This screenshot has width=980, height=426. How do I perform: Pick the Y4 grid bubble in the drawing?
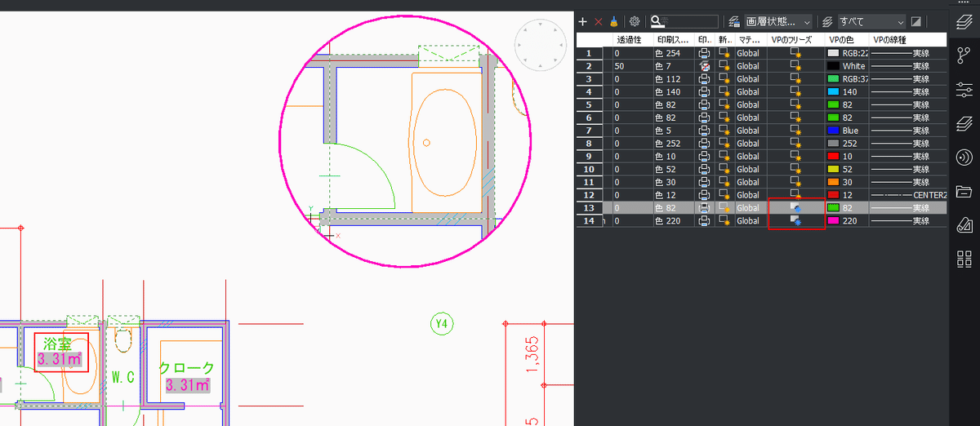(x=442, y=324)
